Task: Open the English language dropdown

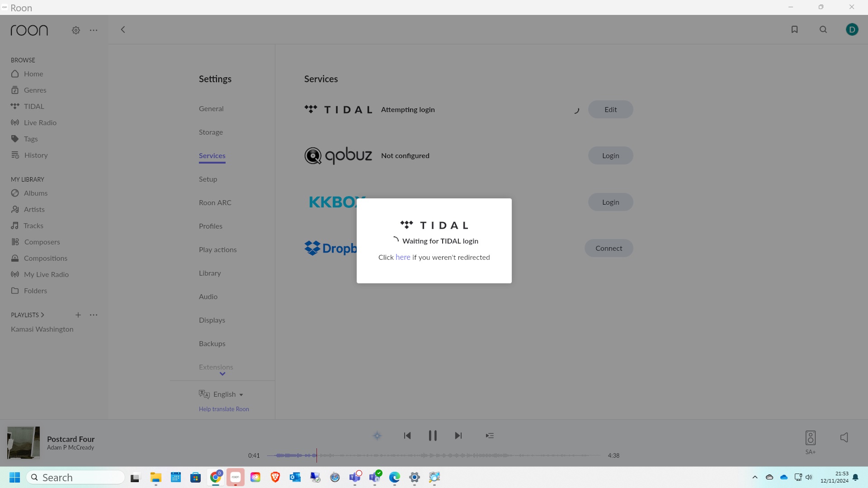Action: tap(222, 394)
